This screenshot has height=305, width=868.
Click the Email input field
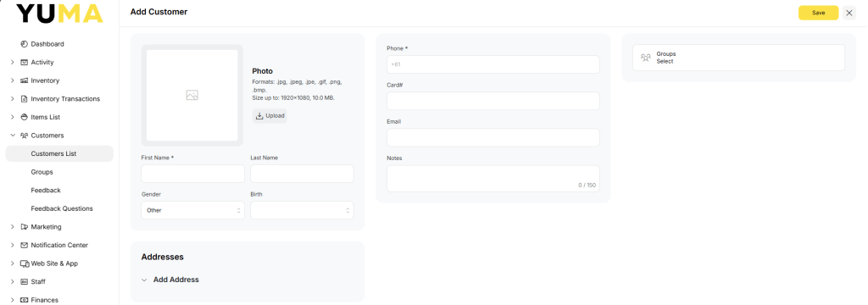click(492, 137)
